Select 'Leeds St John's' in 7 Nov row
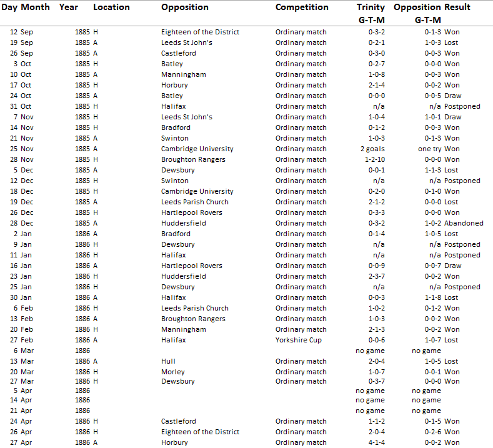This screenshot has height=448, width=493. point(187,117)
